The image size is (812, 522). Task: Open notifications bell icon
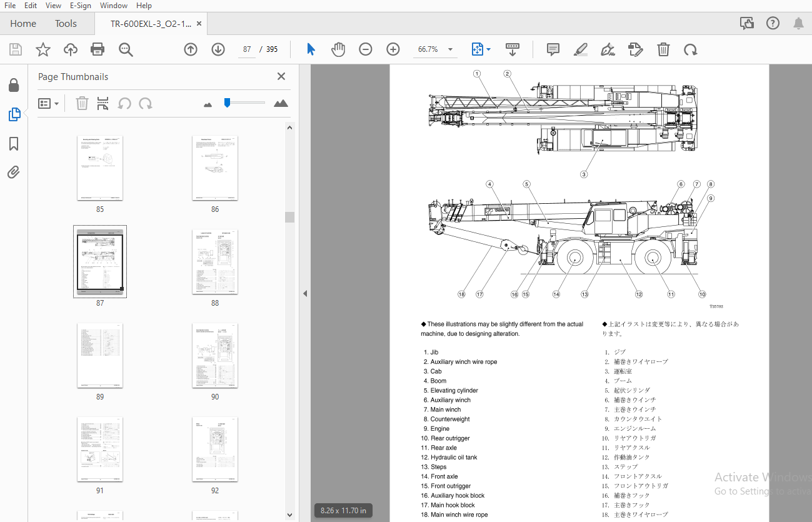pos(799,23)
